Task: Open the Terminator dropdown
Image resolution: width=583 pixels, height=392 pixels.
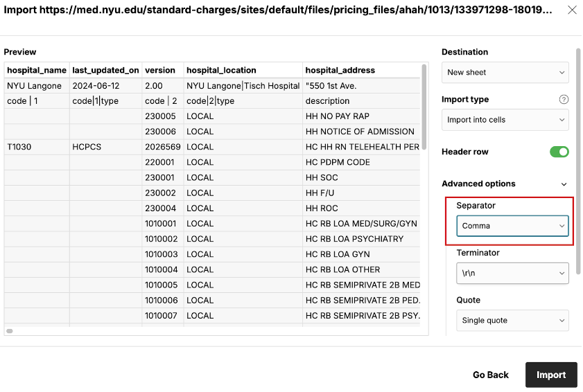Action: [512, 274]
